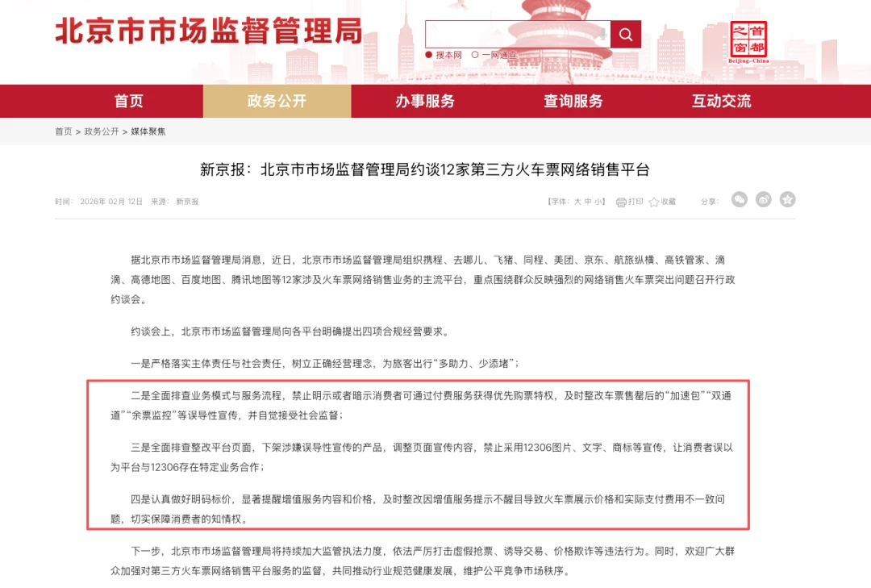Choose 小 to shrink article font
871x588 pixels.
click(x=598, y=202)
